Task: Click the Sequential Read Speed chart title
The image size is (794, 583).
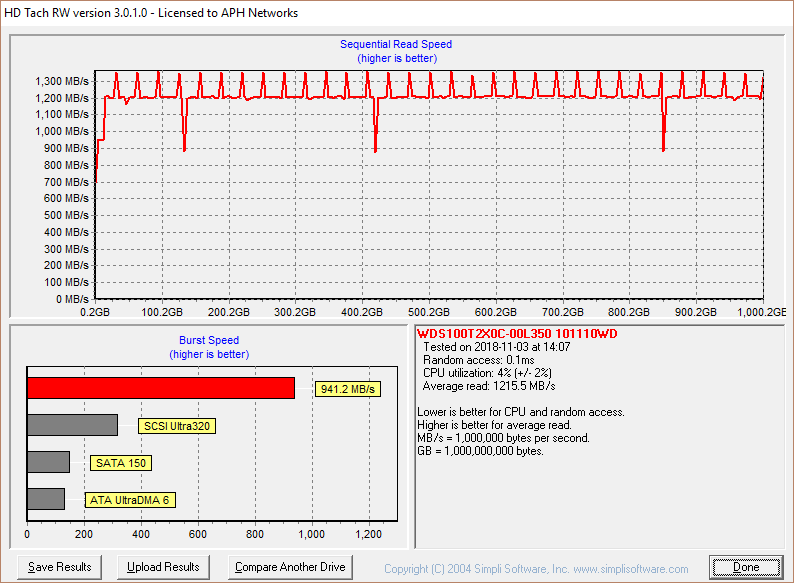Action: click(x=396, y=44)
